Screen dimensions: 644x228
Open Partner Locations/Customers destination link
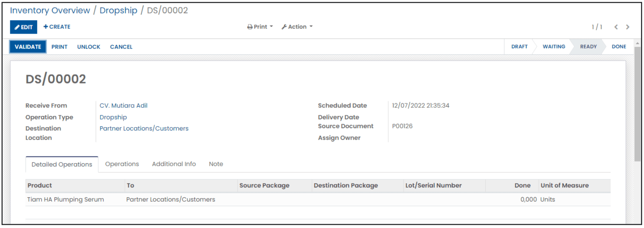144,129
